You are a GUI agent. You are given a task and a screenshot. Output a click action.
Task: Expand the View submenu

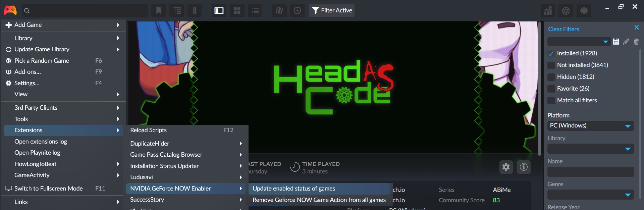[63, 94]
